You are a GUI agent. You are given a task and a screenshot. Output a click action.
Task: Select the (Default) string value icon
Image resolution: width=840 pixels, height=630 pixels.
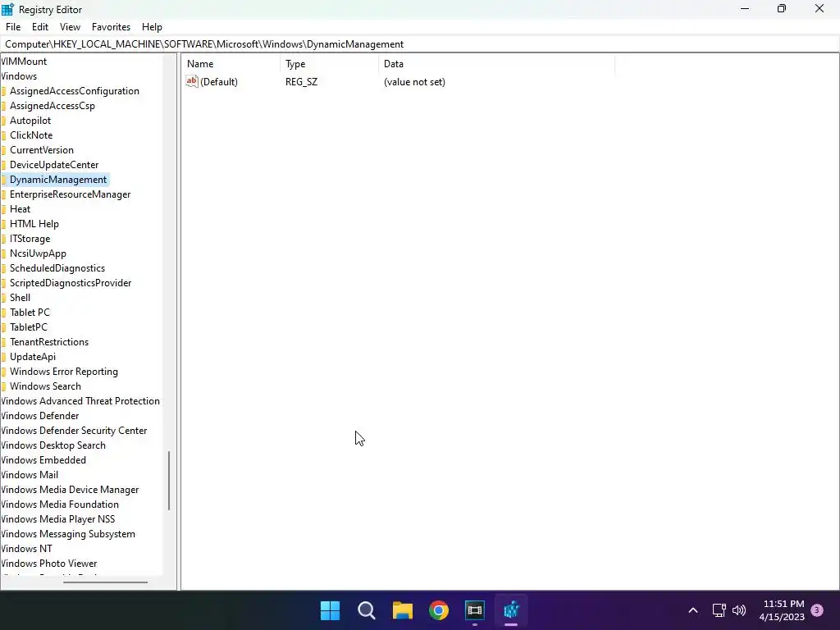pos(191,81)
